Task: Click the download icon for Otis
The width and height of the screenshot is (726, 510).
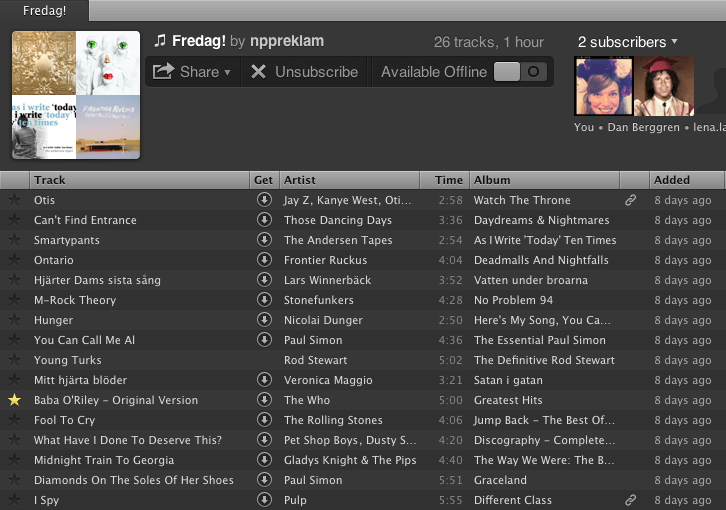Action: [264, 200]
